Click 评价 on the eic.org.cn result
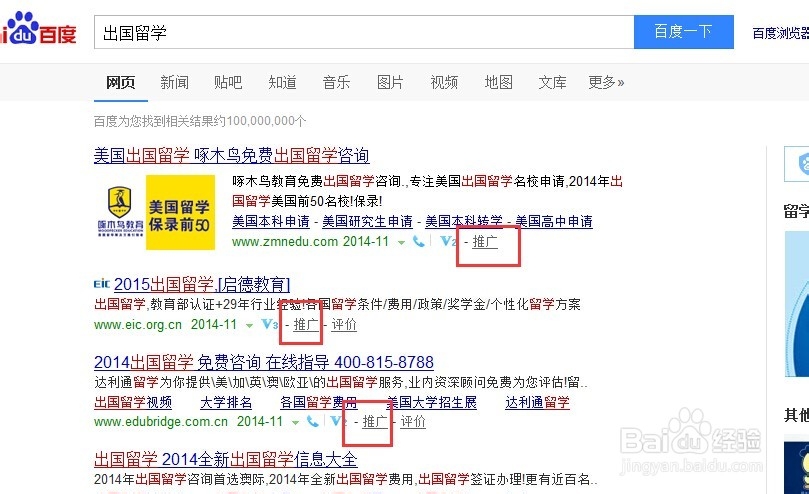 (x=344, y=325)
